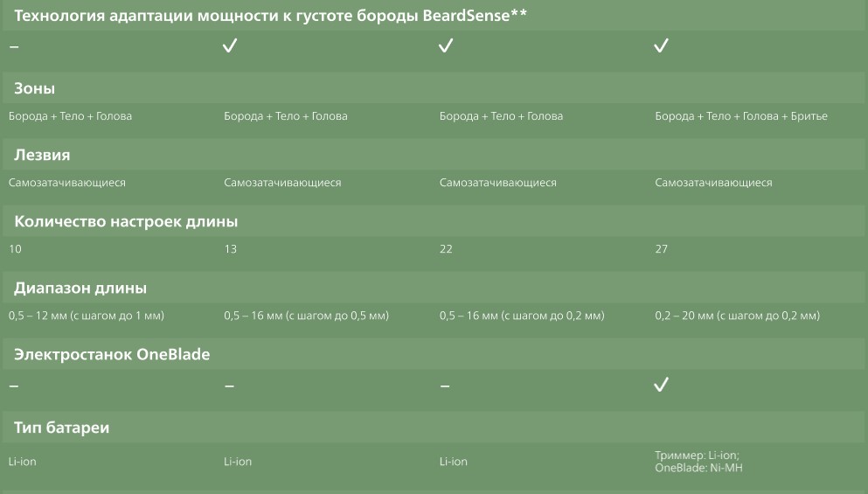Click the "0,2 – 20 мм" length range cell
The height and width of the screenshot is (494, 868).
737,316
